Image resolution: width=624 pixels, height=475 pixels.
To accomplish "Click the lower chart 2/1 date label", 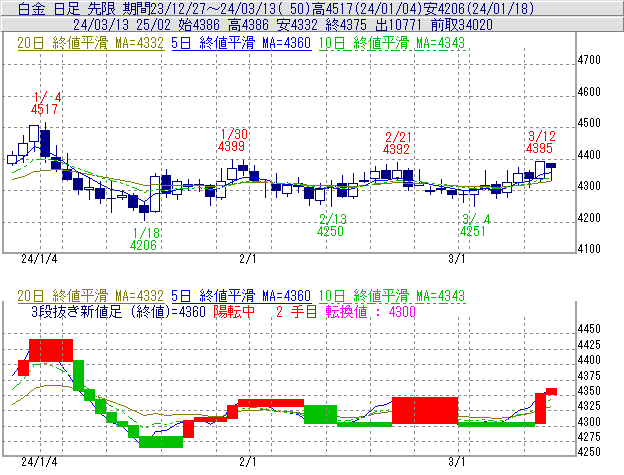I will coord(248,462).
